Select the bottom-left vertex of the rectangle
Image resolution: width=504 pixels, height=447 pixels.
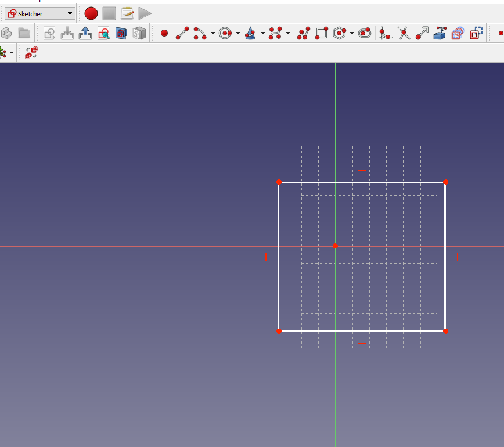pos(279,331)
